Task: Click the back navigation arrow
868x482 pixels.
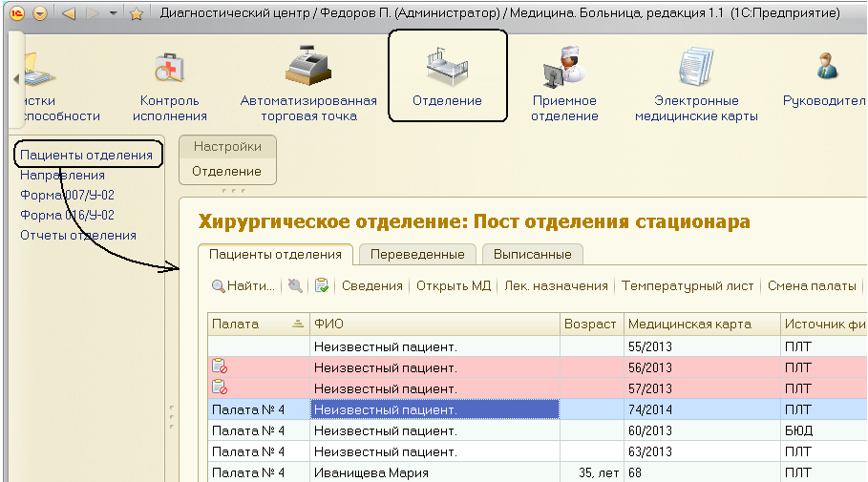Action: point(68,14)
